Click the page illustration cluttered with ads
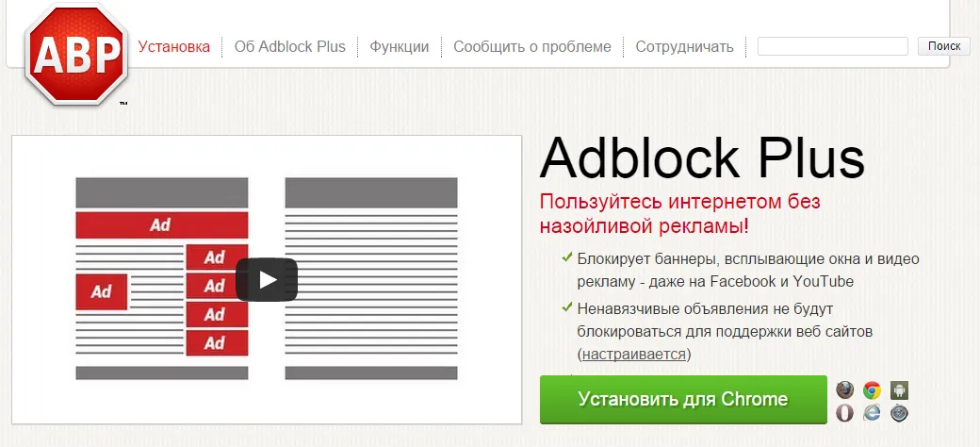The height and width of the screenshot is (447, 980). click(162, 278)
